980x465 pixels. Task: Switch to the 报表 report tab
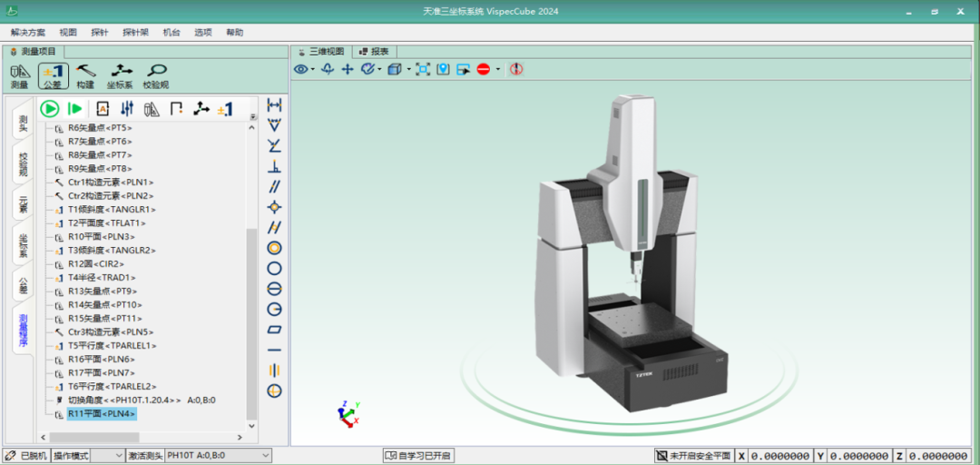point(374,52)
